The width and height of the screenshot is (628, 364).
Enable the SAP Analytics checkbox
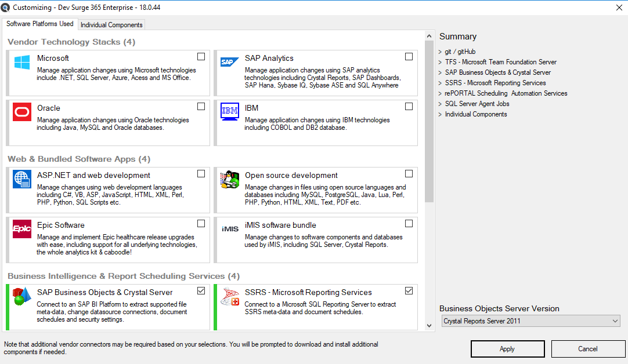click(409, 57)
